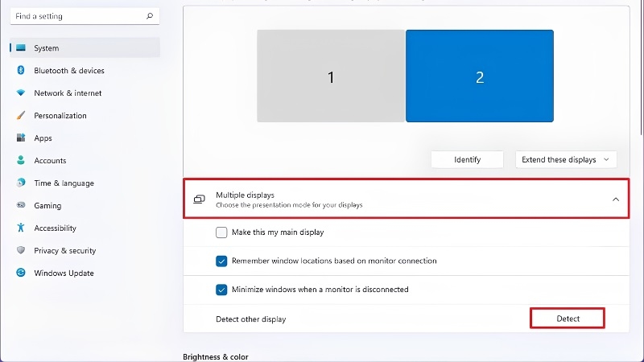This screenshot has width=644, height=362.
Task: Click the Accessibility figure icon
Action: (21, 228)
